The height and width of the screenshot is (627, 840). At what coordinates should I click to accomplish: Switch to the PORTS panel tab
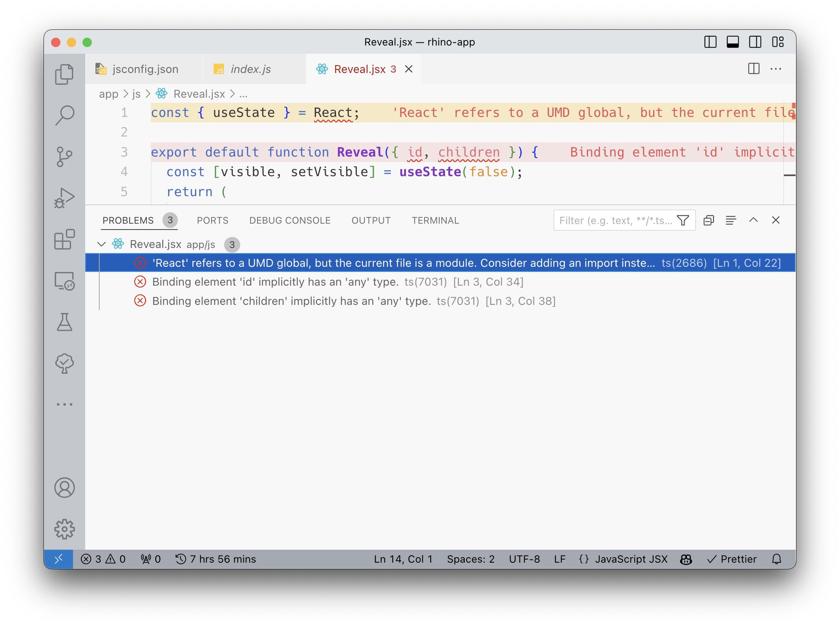pyautogui.click(x=212, y=221)
